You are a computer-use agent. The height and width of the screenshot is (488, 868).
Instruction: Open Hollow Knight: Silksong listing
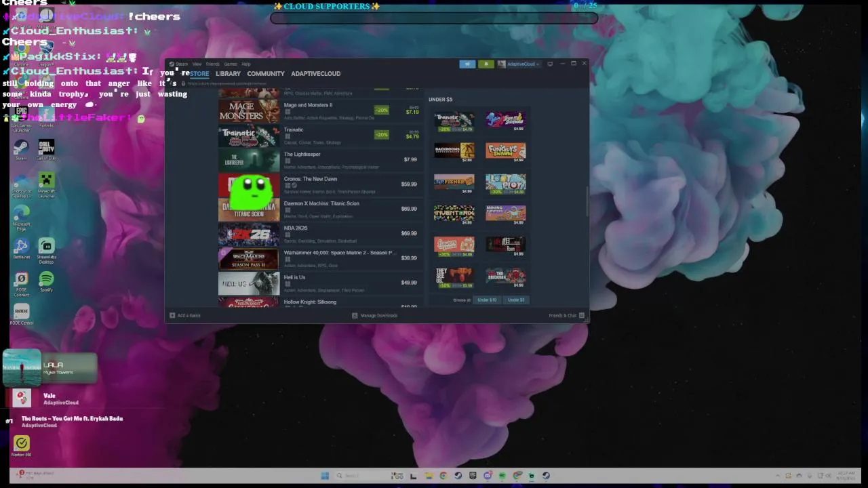coord(319,302)
